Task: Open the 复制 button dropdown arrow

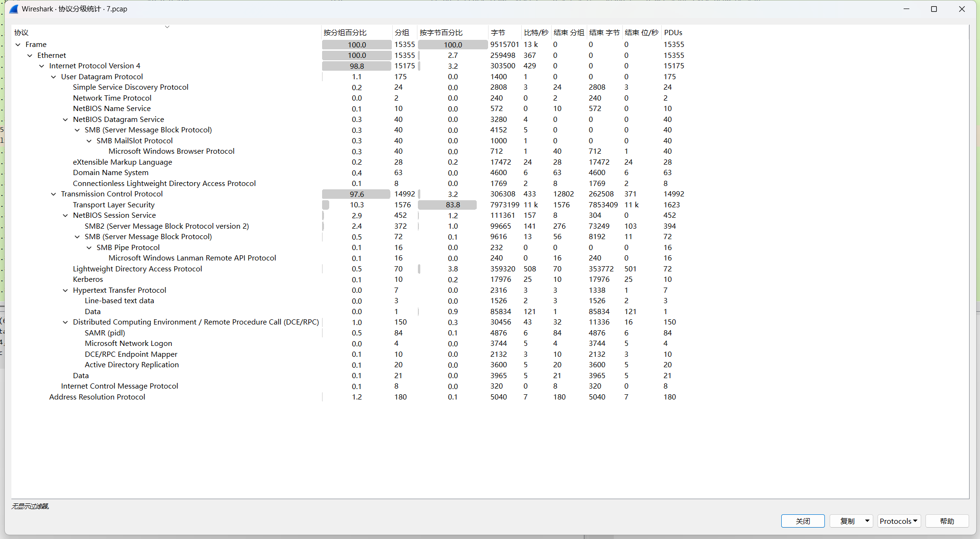Action: 867,521
